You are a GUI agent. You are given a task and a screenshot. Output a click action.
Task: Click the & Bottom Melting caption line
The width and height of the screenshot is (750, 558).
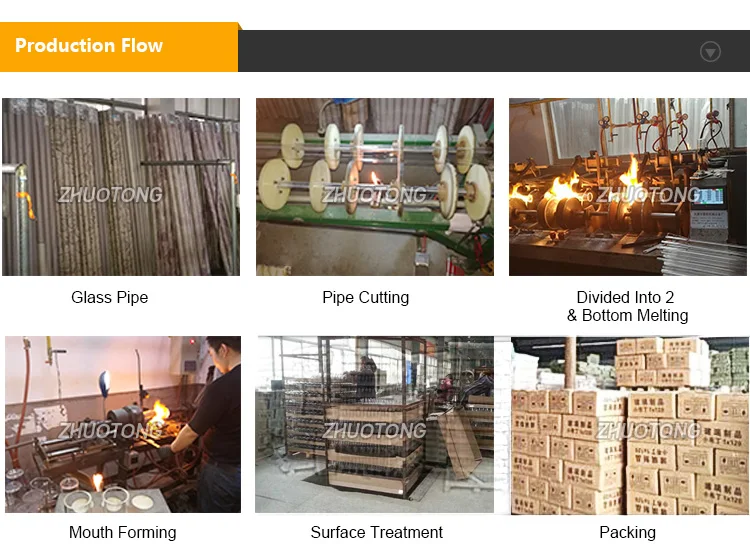click(x=628, y=316)
